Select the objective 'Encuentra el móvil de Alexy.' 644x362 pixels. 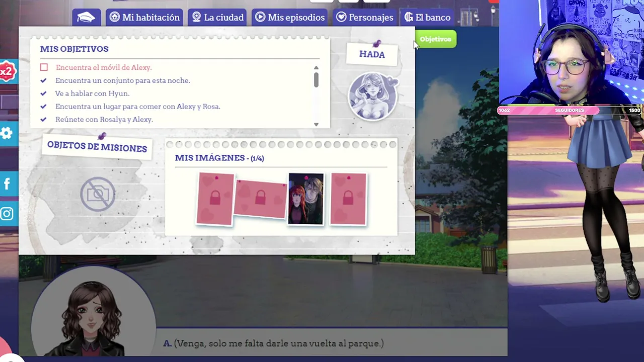104,67
